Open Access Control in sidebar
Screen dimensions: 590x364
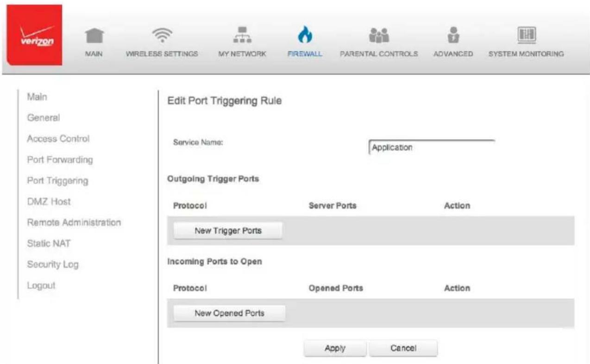click(58, 138)
